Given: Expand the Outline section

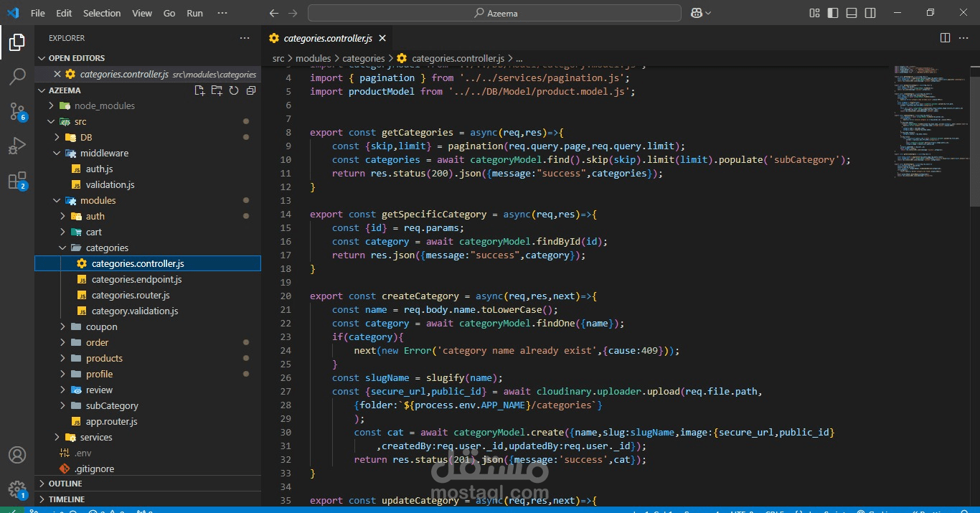Looking at the screenshot, I should [x=148, y=484].
